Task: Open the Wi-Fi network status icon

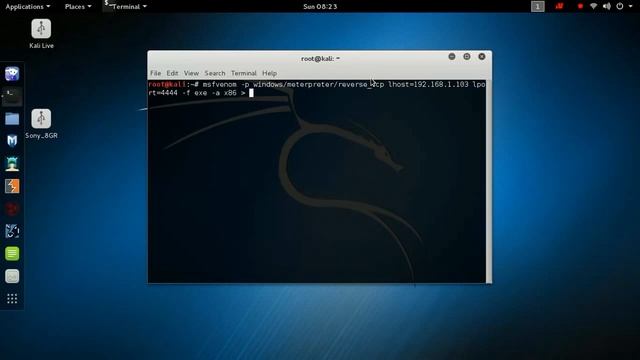Action: [593, 6]
